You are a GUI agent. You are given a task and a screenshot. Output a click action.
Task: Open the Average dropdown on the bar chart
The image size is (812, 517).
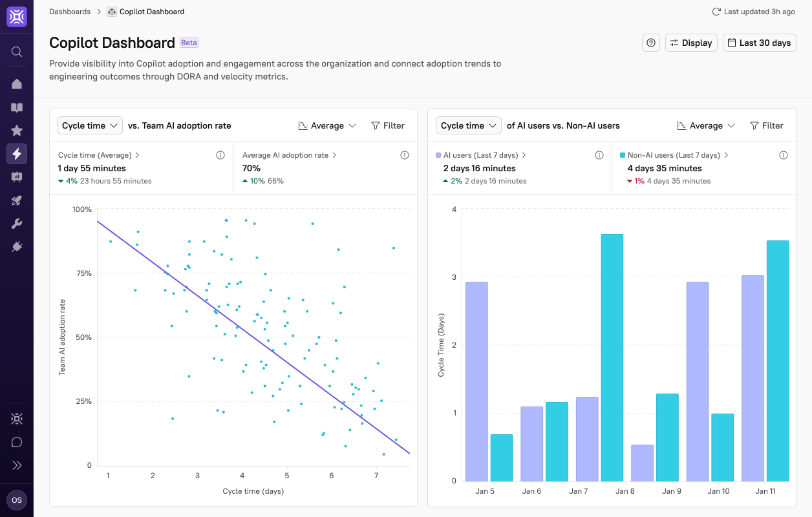point(706,125)
